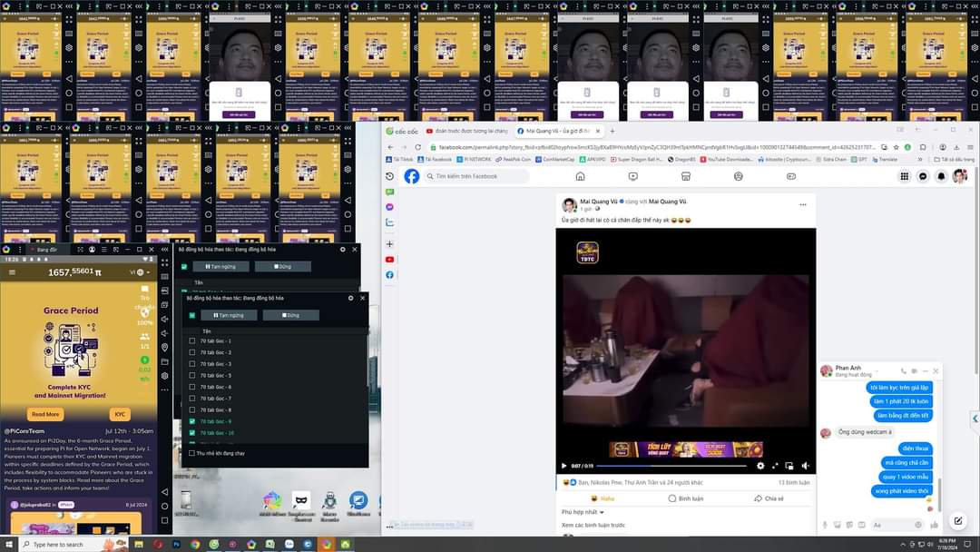Open Facebook menu grid icon
Screen dimensions: 980x552
[x=904, y=176]
